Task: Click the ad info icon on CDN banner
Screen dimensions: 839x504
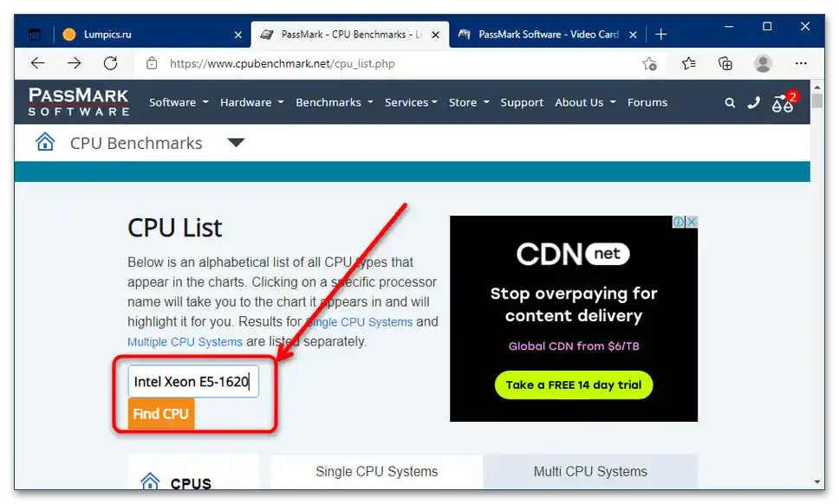Action: pos(679,222)
